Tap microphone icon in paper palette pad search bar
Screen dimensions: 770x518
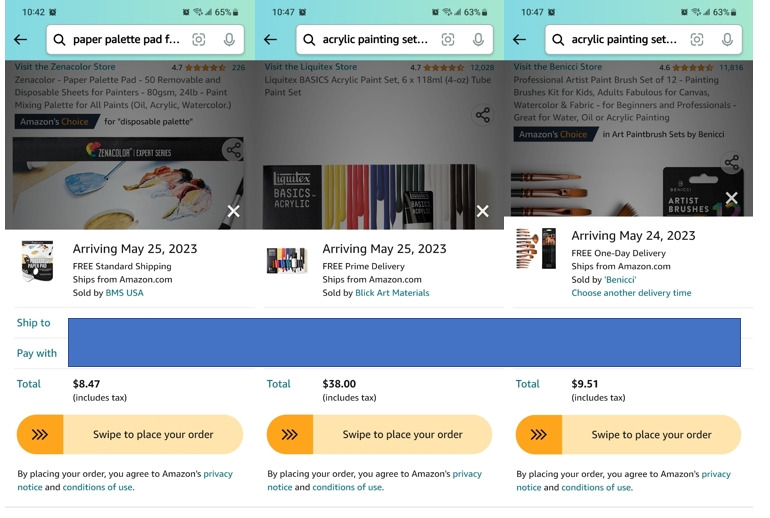(229, 40)
